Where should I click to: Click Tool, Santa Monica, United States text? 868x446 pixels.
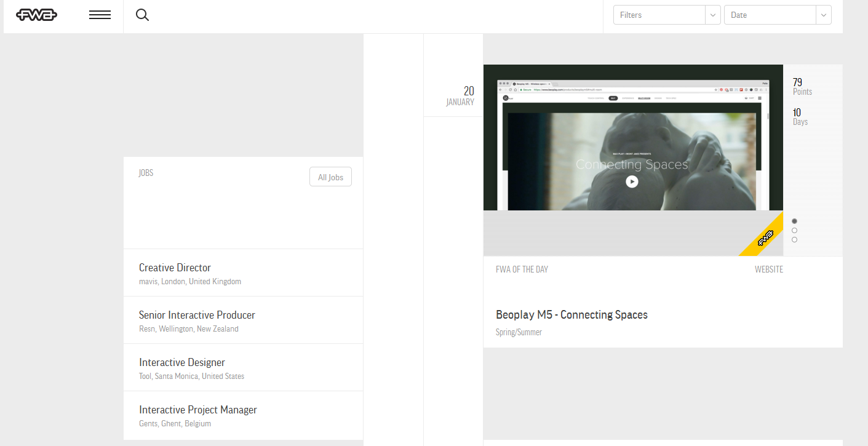tap(191, 376)
